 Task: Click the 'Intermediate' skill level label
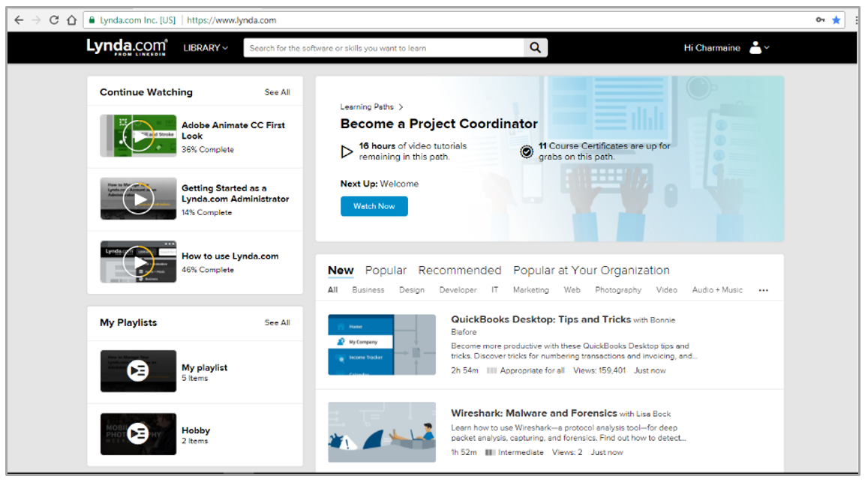[521, 453]
